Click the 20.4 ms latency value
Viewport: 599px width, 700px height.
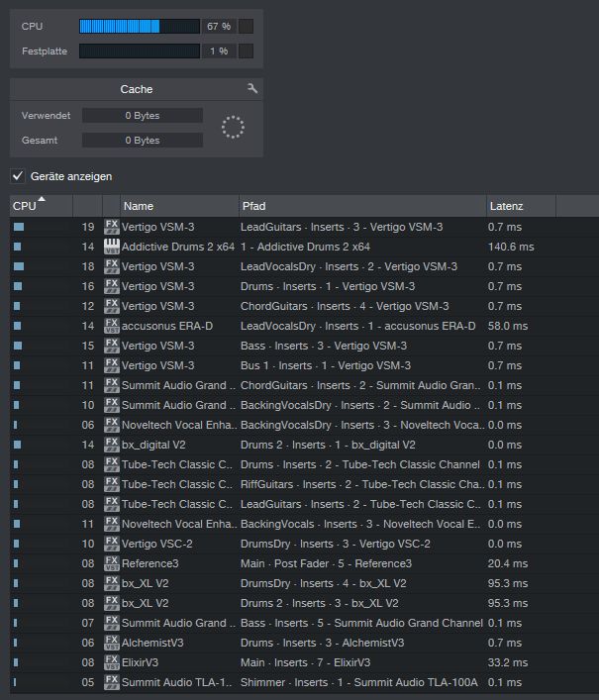(508, 563)
